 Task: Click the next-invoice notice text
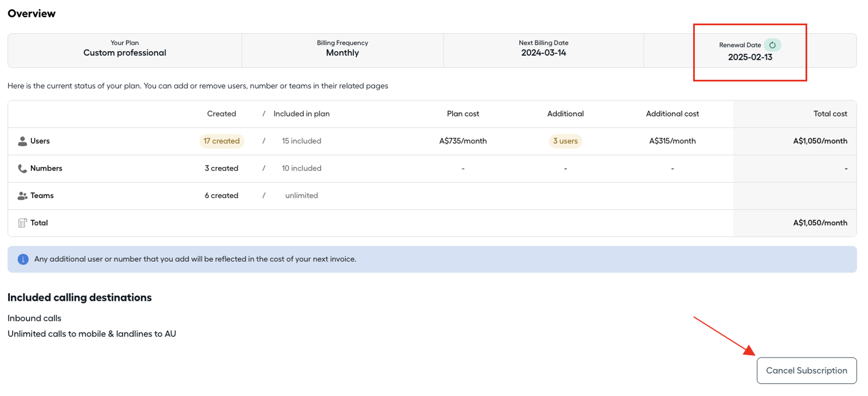click(195, 259)
